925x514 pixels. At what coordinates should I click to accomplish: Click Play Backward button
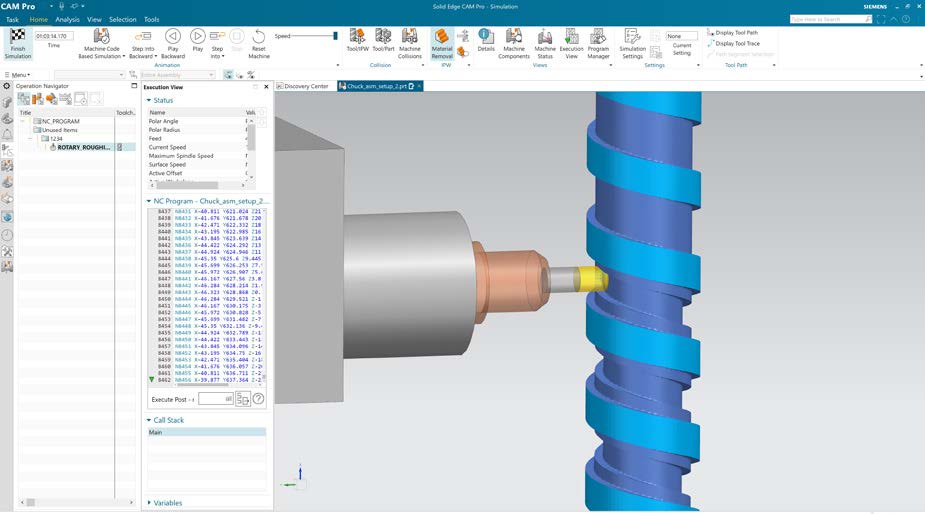click(173, 44)
